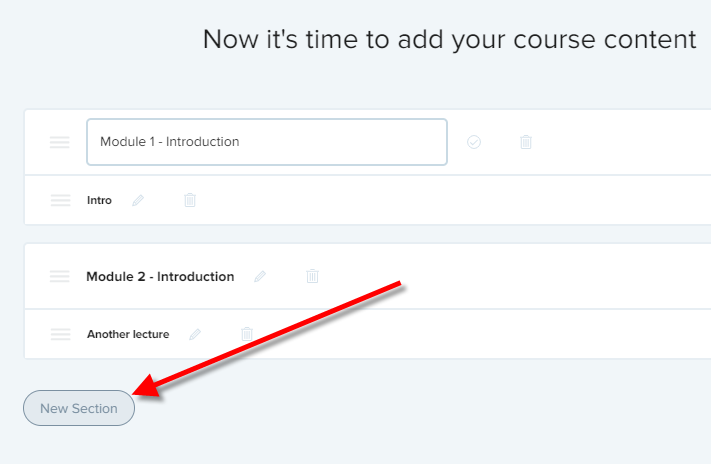Grab the Intro lecture reorder handle

click(60, 200)
